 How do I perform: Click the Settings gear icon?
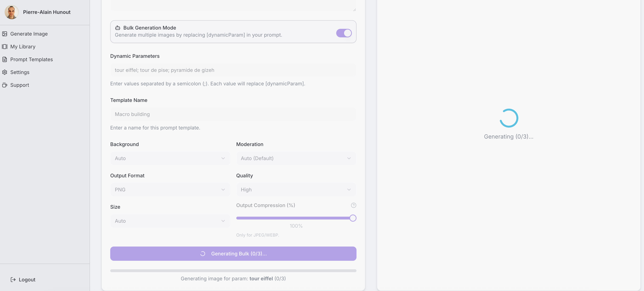4,72
